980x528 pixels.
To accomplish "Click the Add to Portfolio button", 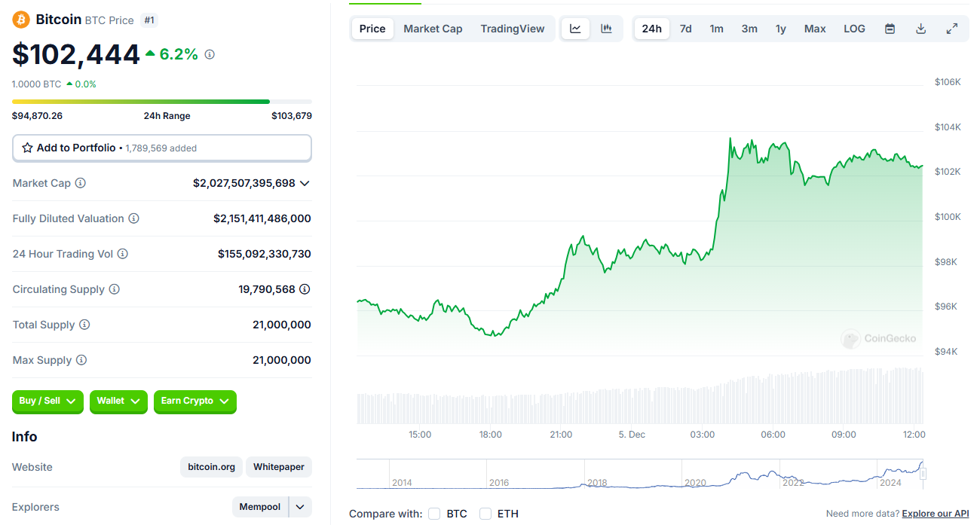I will pyautogui.click(x=162, y=148).
